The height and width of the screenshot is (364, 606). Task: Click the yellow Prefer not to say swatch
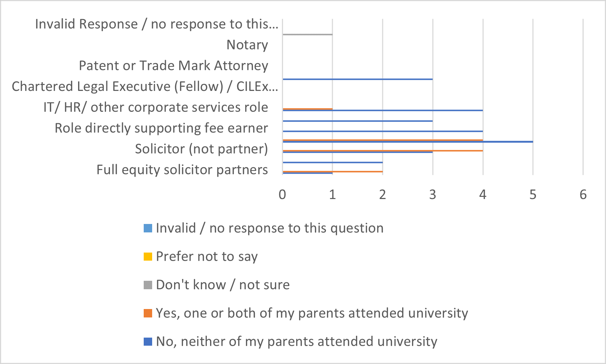click(148, 257)
